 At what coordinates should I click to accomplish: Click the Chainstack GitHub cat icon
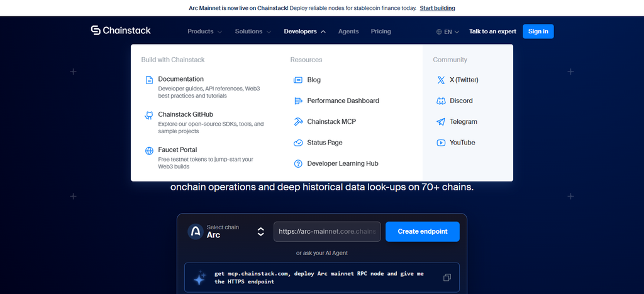point(149,115)
